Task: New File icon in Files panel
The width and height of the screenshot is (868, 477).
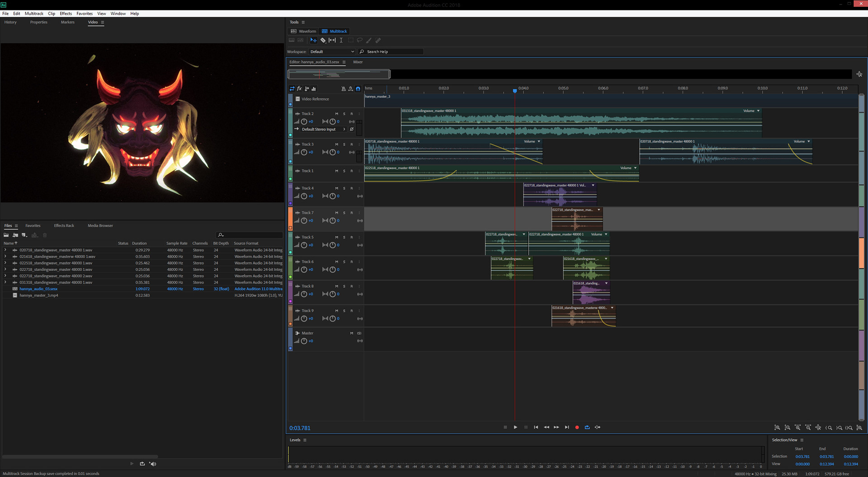Action: 25,235
